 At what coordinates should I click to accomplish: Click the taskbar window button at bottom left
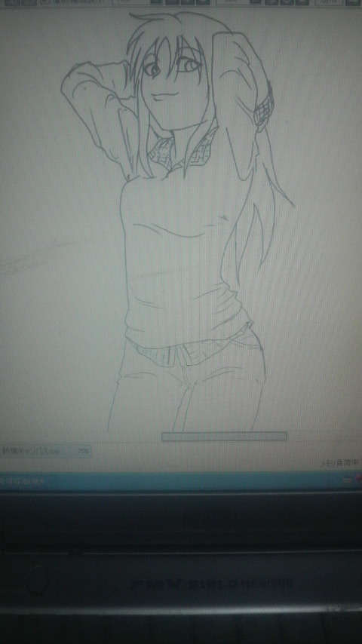click(23, 481)
